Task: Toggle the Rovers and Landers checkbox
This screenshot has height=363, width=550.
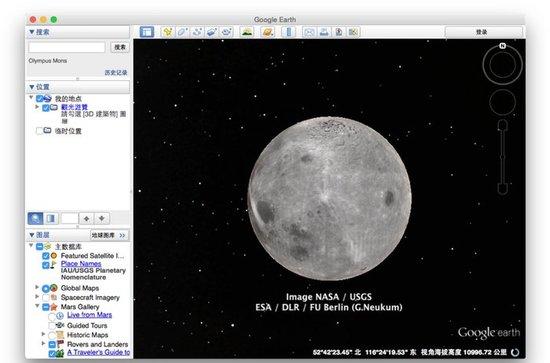Action: (52, 344)
